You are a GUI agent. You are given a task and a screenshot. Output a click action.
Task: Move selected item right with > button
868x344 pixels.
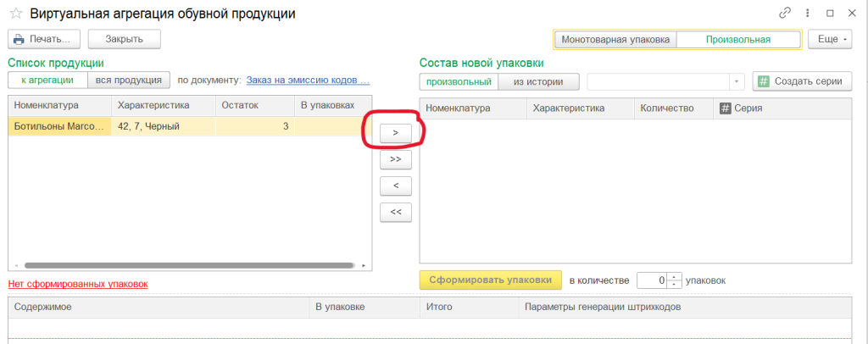point(396,133)
